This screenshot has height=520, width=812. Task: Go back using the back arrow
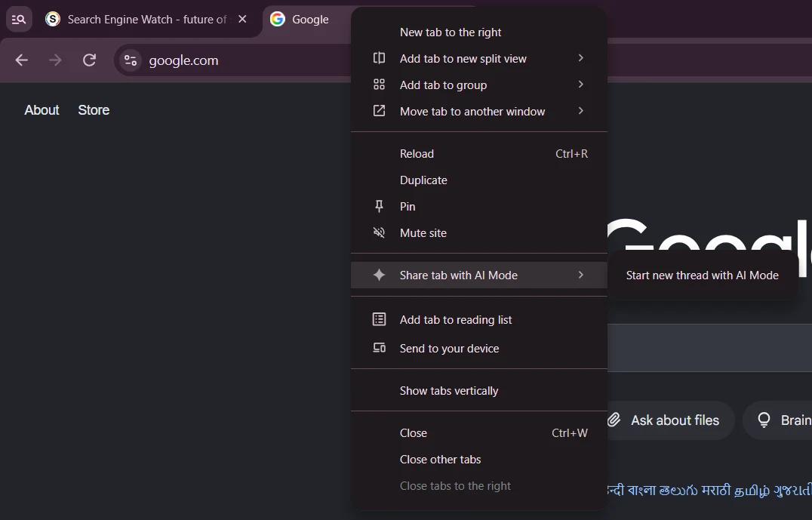pyautogui.click(x=22, y=60)
